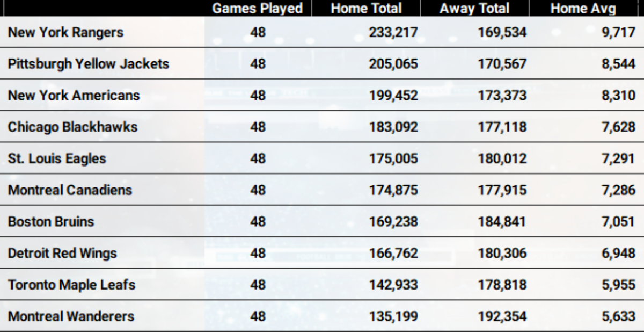Select Yellow Jackets home average 8,544 cell

click(619, 64)
